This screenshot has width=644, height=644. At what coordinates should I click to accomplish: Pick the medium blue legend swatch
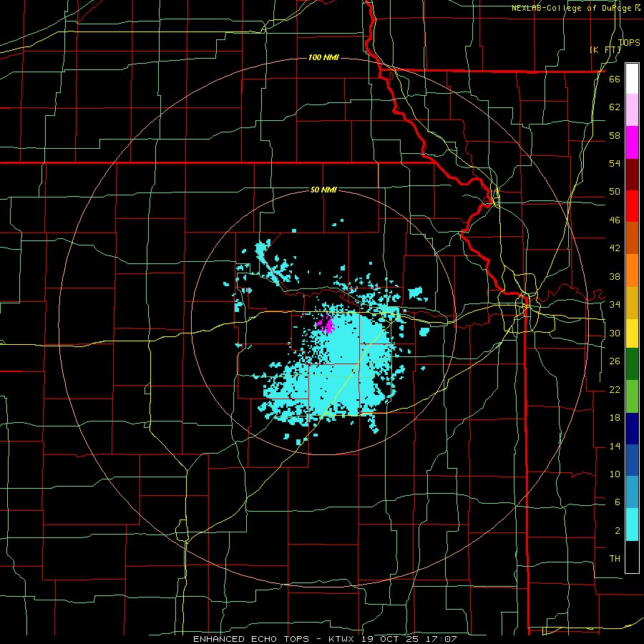(x=632, y=460)
